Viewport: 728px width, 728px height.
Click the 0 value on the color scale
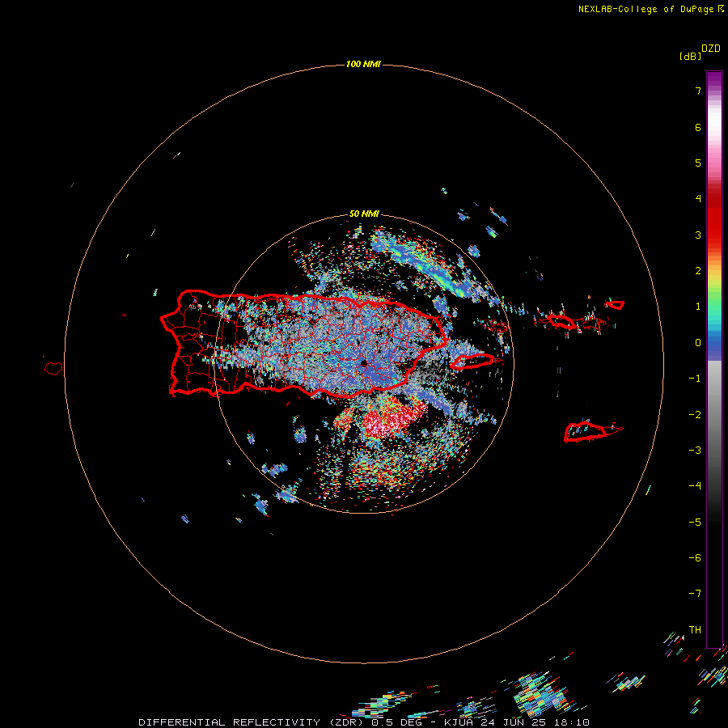[698, 343]
